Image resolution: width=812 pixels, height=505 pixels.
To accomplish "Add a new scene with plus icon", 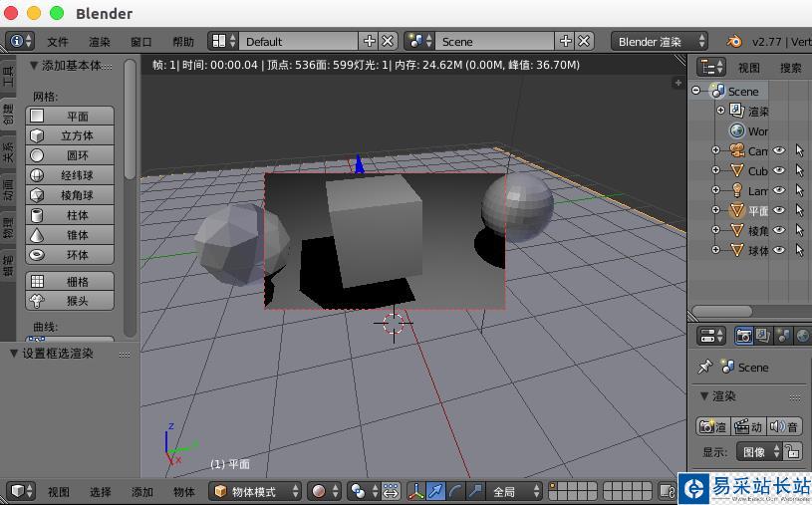I will pos(566,41).
